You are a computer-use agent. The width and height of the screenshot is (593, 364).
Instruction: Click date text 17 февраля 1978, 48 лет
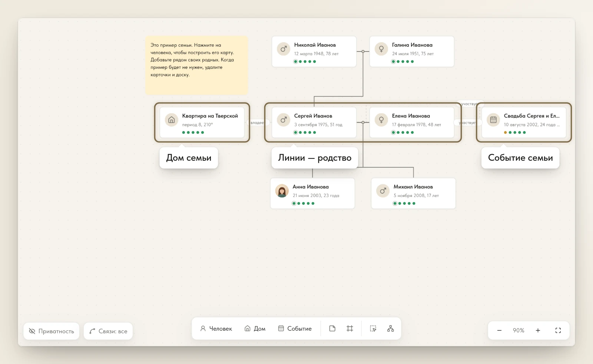(x=417, y=125)
